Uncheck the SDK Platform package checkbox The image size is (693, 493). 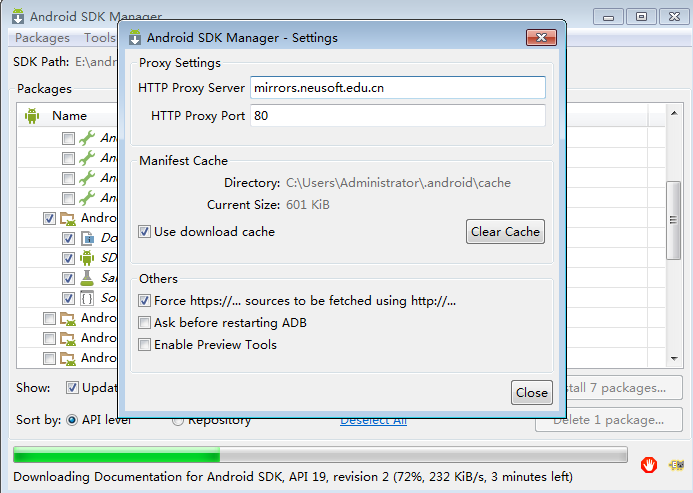[x=68, y=258]
